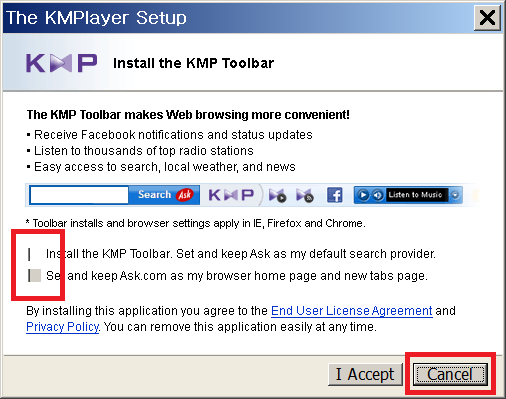
Task: Click the 'Install the KMP Toolbar' heading text
Action: [193, 63]
